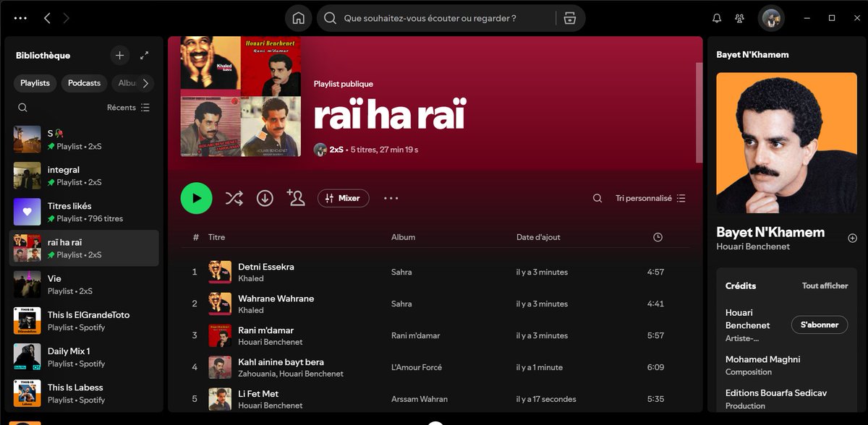Viewport: 868px width, 425px height.
Task: Search within the playlist tracks
Action: pos(597,198)
